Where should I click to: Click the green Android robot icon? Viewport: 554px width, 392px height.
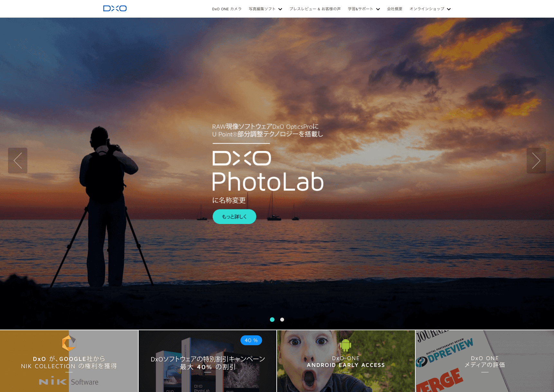point(346,345)
